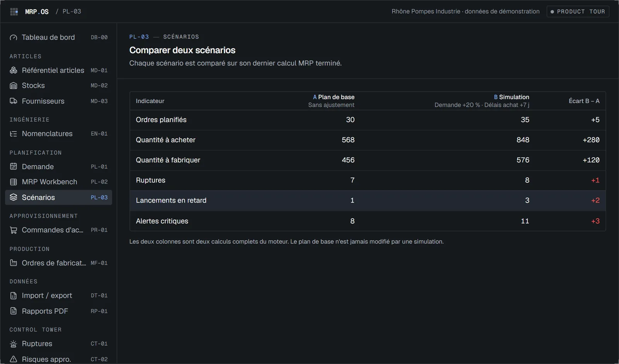Screen dimensions: 619x364
Task: Click the Risques appro. warning triangle icon
Action: [x=14, y=359]
